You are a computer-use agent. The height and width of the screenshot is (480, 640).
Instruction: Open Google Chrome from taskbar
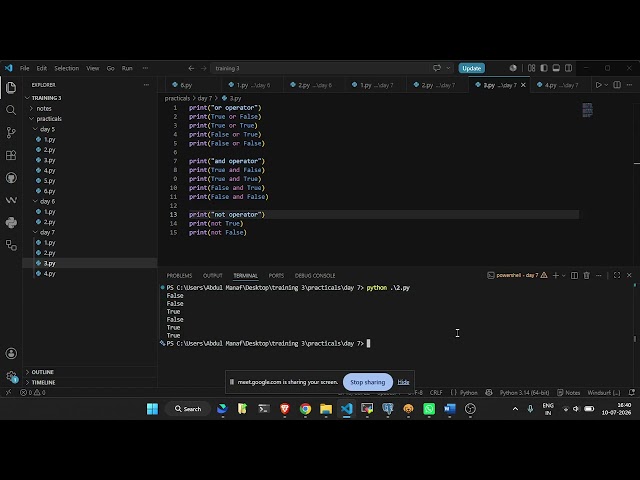point(305,409)
